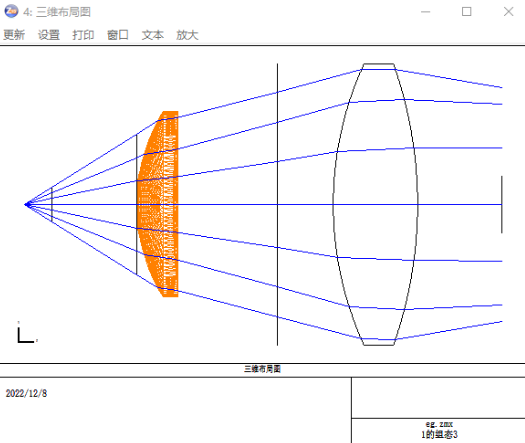Screen dimensions: 525x443
Task: Click the 三维布局图 caption below the plot
Action: (262, 369)
